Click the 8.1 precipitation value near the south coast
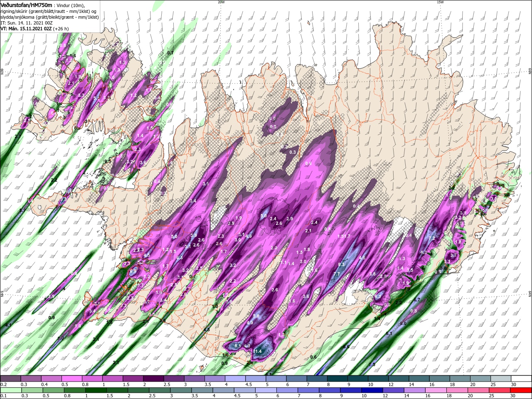The height and width of the screenshot is (399, 532). [x=238, y=346]
